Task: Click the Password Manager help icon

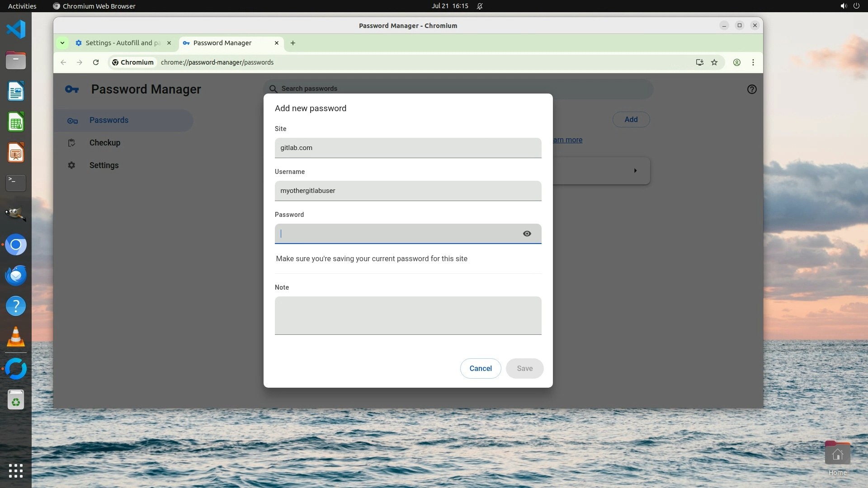Action: [x=751, y=89]
